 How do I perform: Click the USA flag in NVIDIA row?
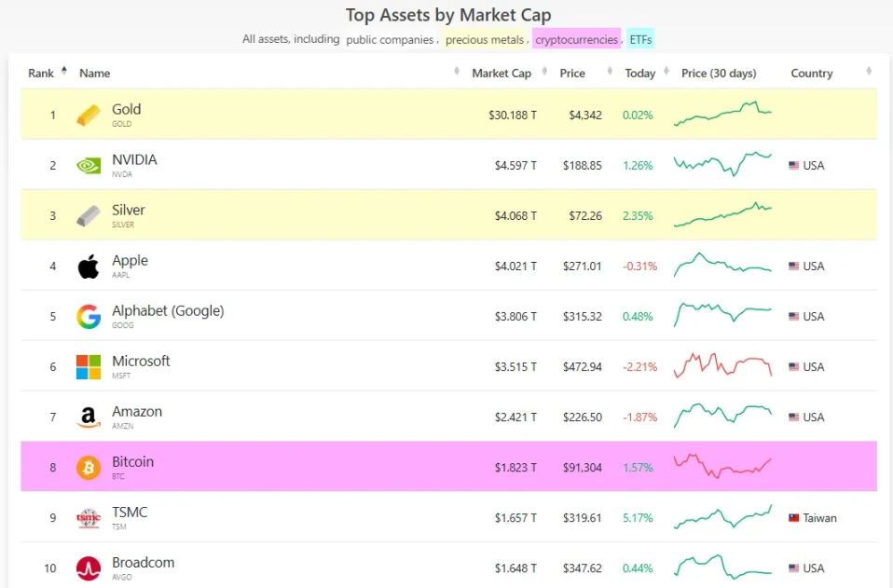click(794, 166)
